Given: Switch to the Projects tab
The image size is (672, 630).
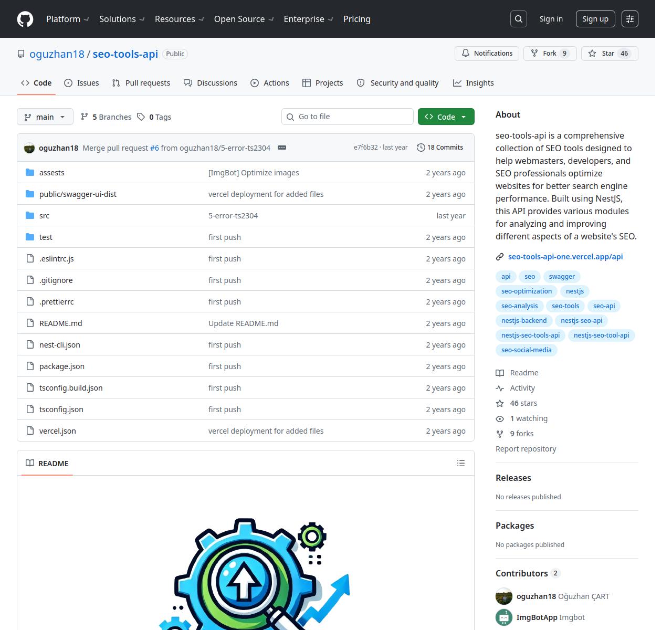Looking at the screenshot, I should point(323,83).
